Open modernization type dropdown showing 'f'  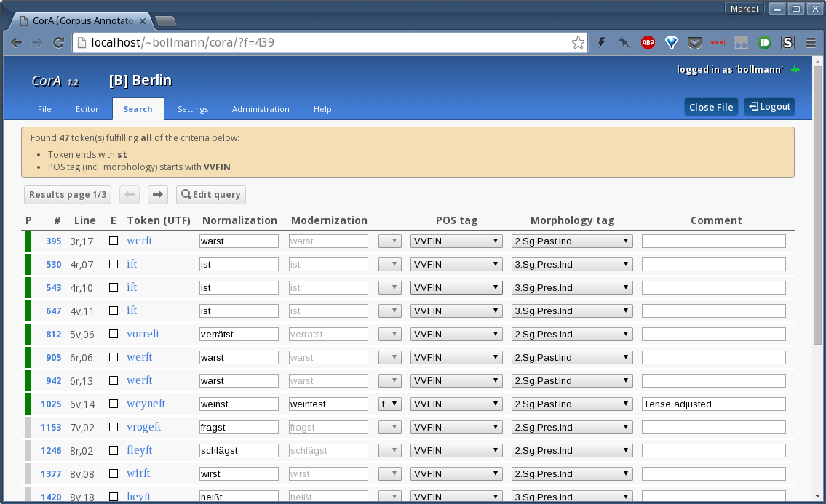(390, 404)
